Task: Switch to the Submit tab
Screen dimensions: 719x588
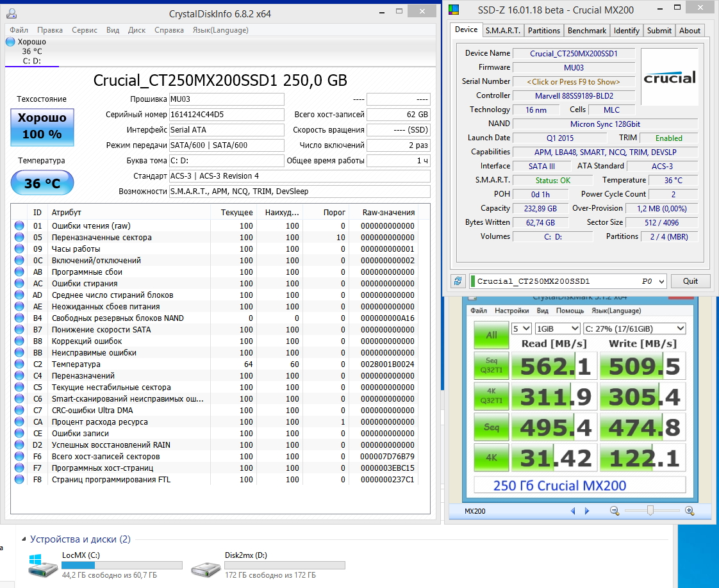Action: point(659,30)
